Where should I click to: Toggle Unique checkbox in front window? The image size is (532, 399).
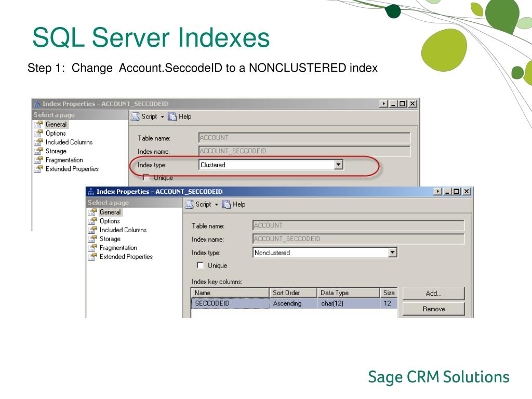click(201, 265)
